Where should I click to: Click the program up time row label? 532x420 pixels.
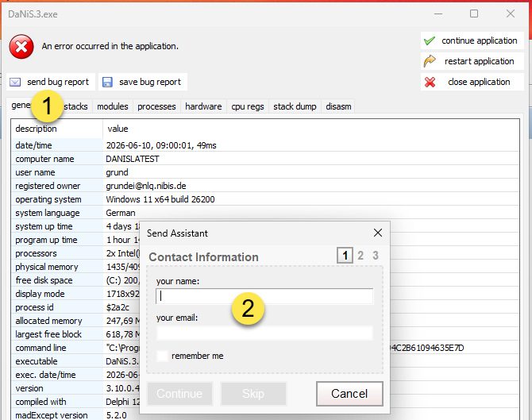46,241
